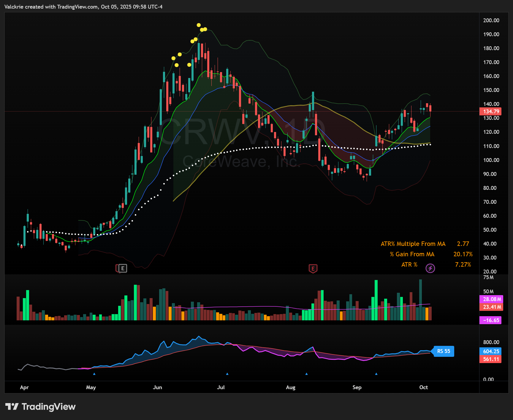Image resolution: width=513 pixels, height=420 pixels.
Task: Click the 800.00 RS axis label
Action: coord(491,342)
